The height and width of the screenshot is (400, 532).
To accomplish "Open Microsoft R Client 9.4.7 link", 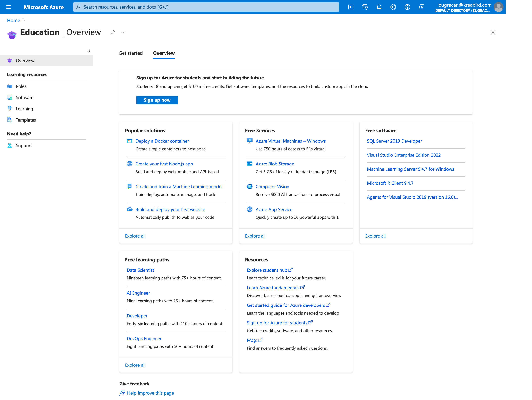I will (390, 183).
